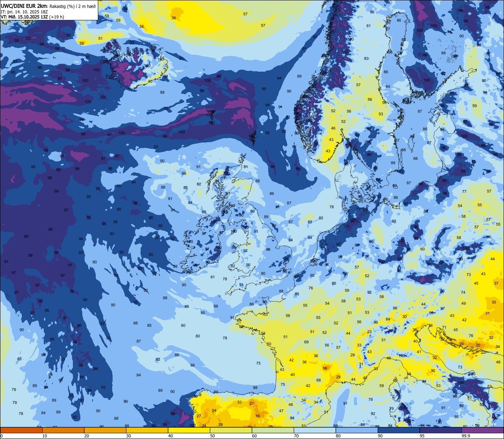Click the pale green 60–70 legend segment

[273, 430]
